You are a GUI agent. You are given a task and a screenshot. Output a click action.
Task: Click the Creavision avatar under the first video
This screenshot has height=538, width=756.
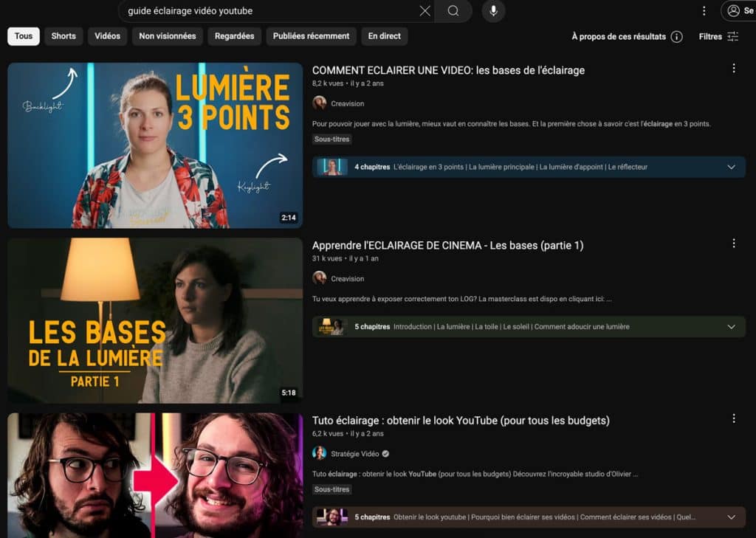pyautogui.click(x=319, y=103)
